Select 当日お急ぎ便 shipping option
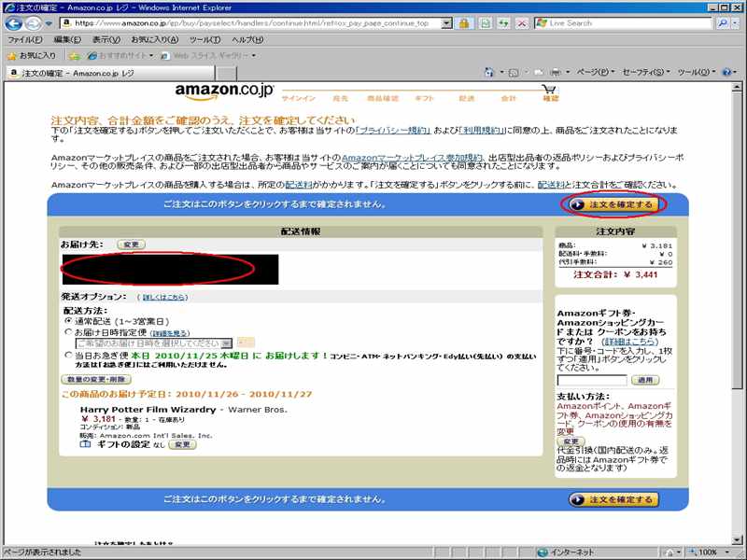The image size is (747, 560). pyautogui.click(x=68, y=355)
